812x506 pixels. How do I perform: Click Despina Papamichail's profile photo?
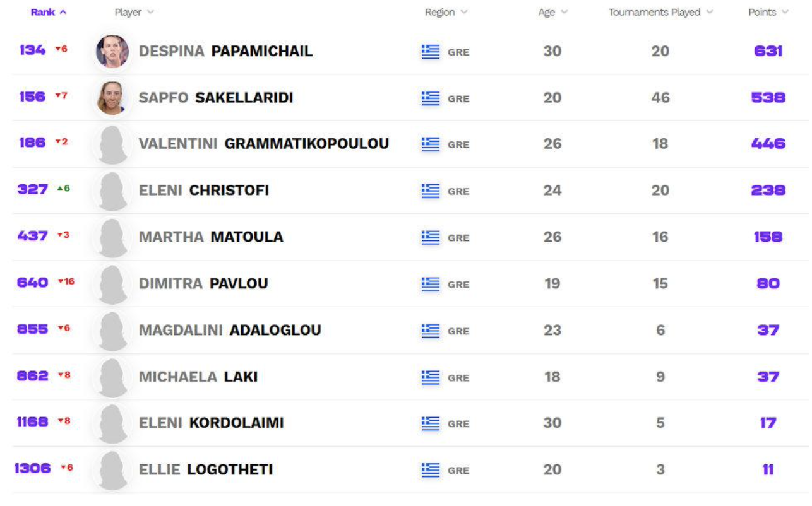pyautogui.click(x=112, y=51)
